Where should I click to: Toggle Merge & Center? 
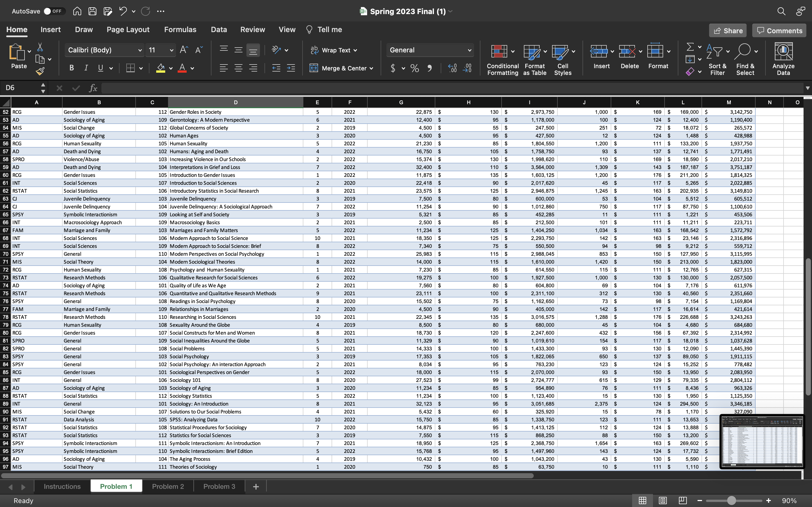coord(341,68)
